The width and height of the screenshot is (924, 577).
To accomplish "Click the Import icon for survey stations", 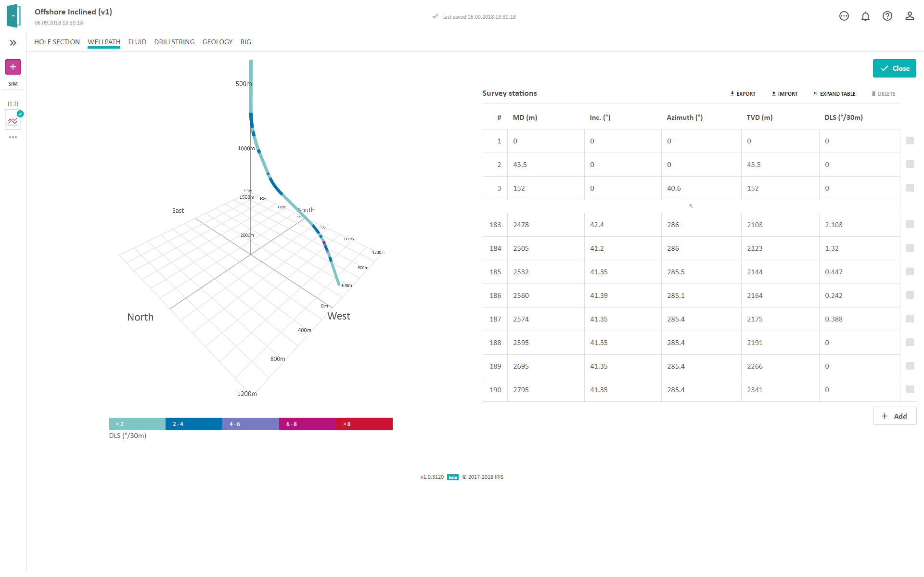I will pos(774,93).
